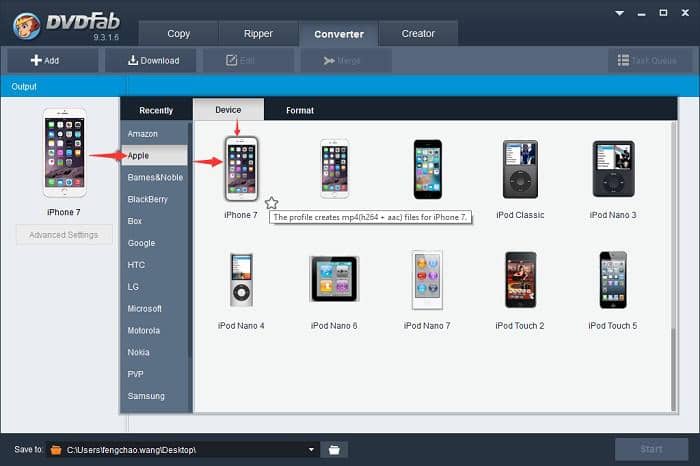Select the black iPhone profile icon
700x466 pixels.
click(427, 169)
